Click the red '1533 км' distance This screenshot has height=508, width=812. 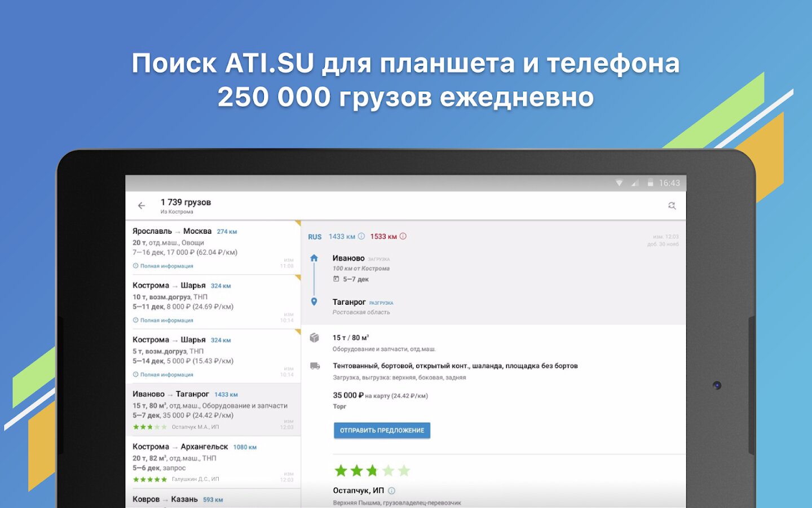pyautogui.click(x=383, y=237)
